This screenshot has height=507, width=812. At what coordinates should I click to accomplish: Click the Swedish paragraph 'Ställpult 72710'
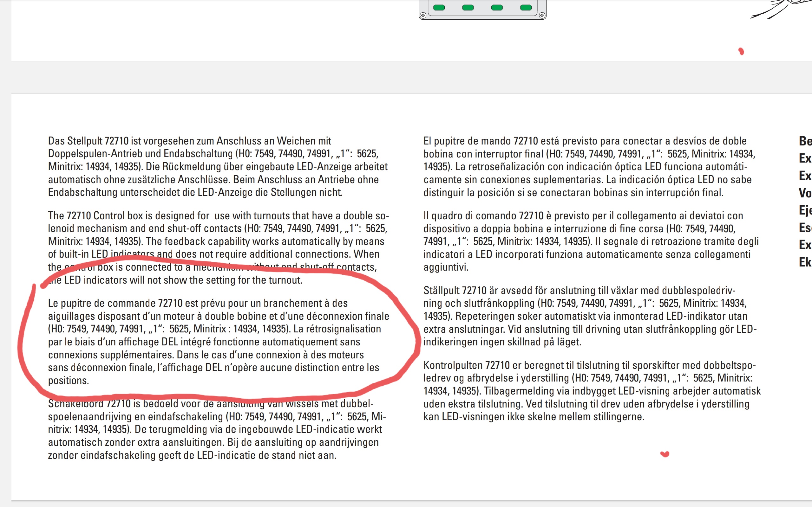[x=590, y=316]
